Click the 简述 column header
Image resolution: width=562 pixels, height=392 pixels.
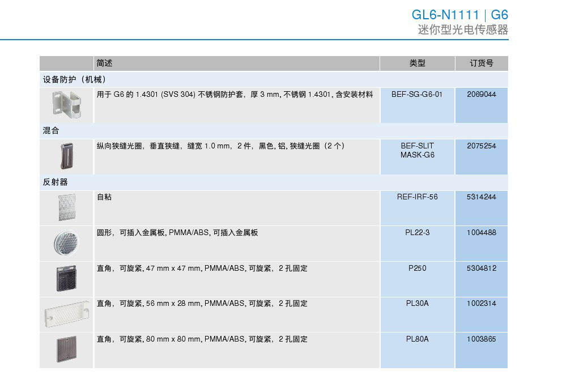click(104, 63)
